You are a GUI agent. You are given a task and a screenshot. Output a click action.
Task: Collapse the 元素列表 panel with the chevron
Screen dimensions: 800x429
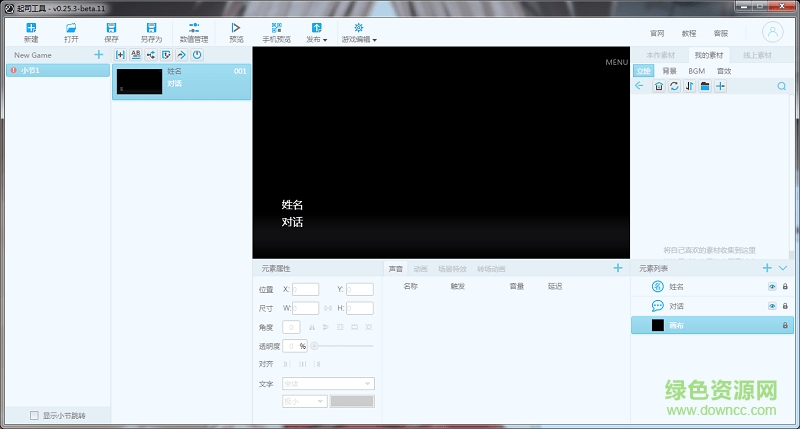(x=783, y=268)
